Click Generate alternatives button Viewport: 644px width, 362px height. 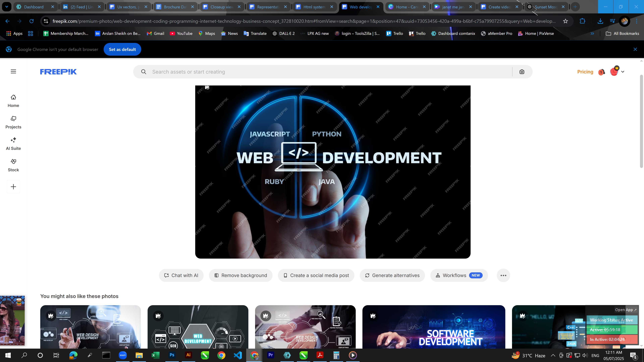(x=392, y=275)
